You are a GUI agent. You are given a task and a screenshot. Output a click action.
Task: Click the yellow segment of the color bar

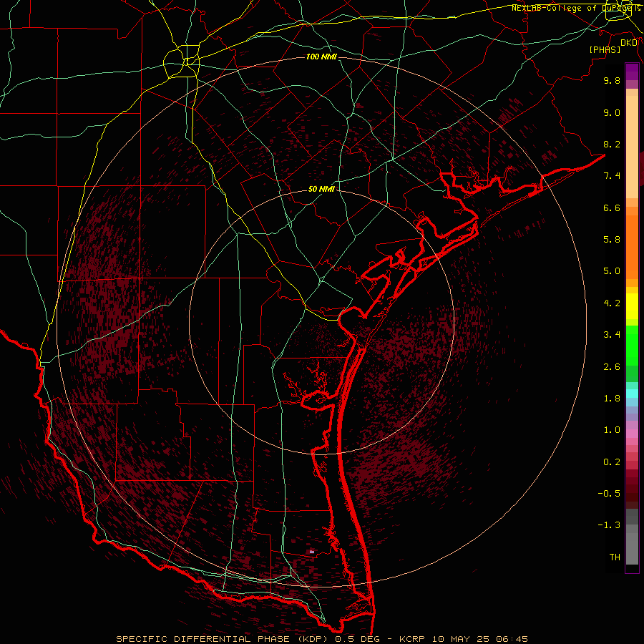632,306
